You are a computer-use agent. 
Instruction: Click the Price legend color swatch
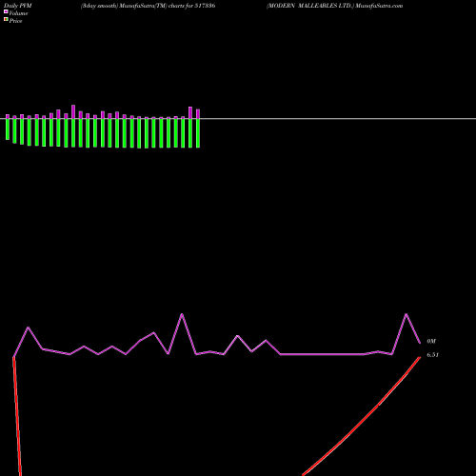point(6,19)
